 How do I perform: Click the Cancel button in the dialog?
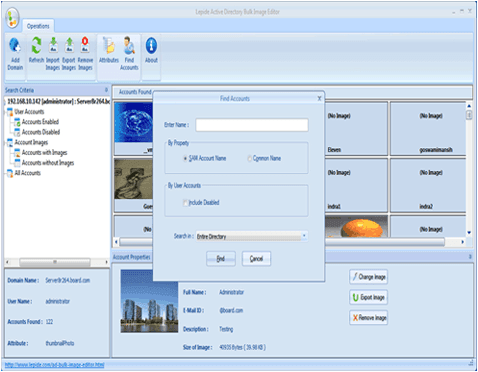pyautogui.click(x=256, y=259)
